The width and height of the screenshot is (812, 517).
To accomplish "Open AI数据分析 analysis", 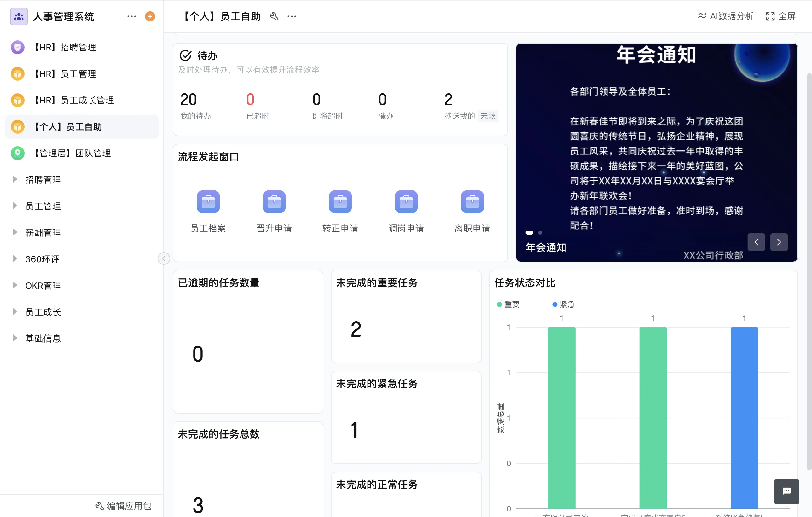I will pos(725,16).
